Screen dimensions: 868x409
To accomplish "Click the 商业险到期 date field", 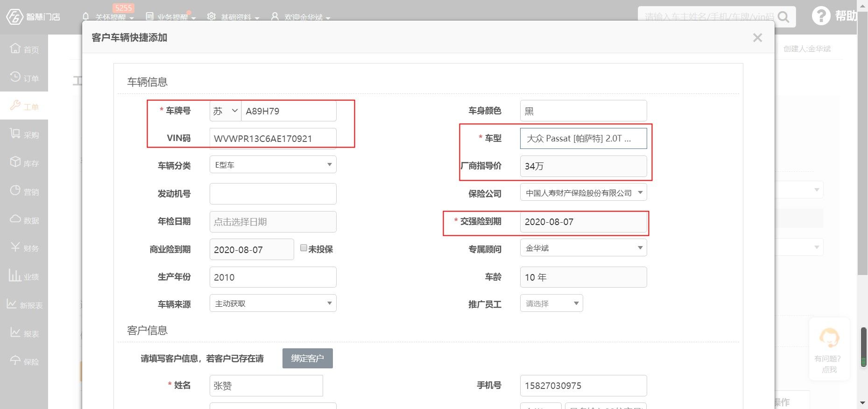I will (x=252, y=249).
